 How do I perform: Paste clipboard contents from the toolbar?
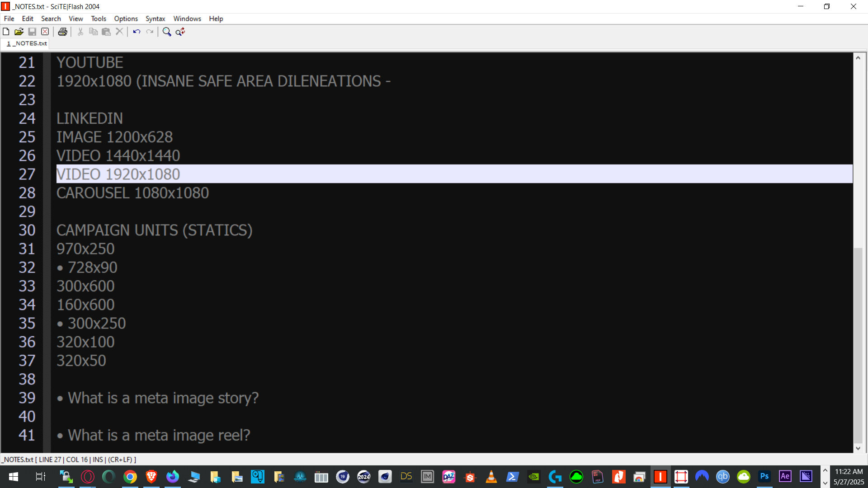[x=106, y=32]
